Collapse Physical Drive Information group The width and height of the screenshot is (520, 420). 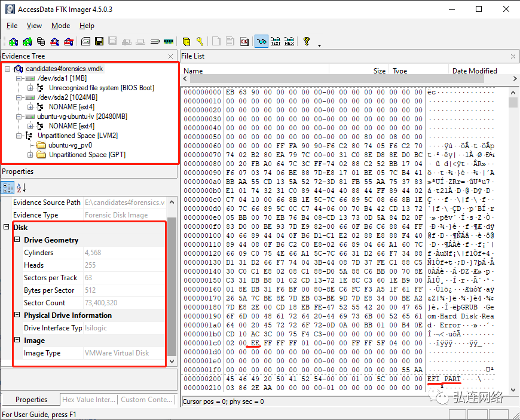(17, 315)
